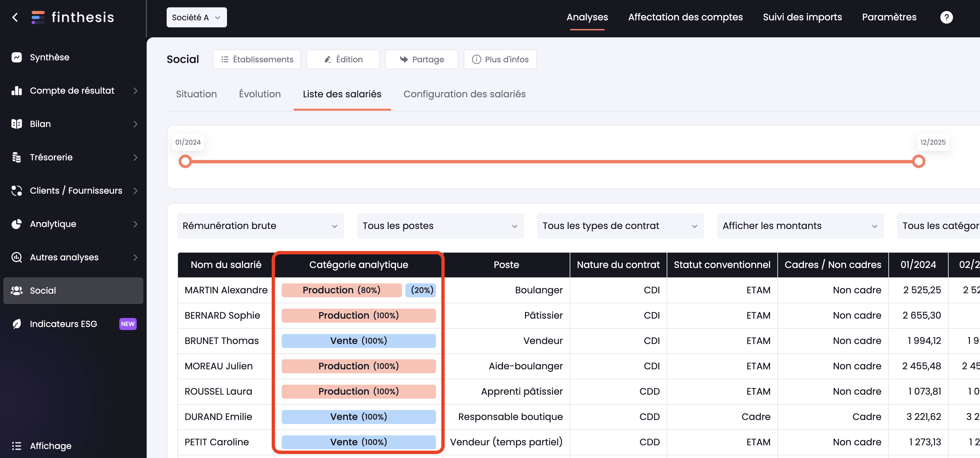Open Affichage at sidebar bottom
The width and height of the screenshot is (980, 458).
pos(51,446)
